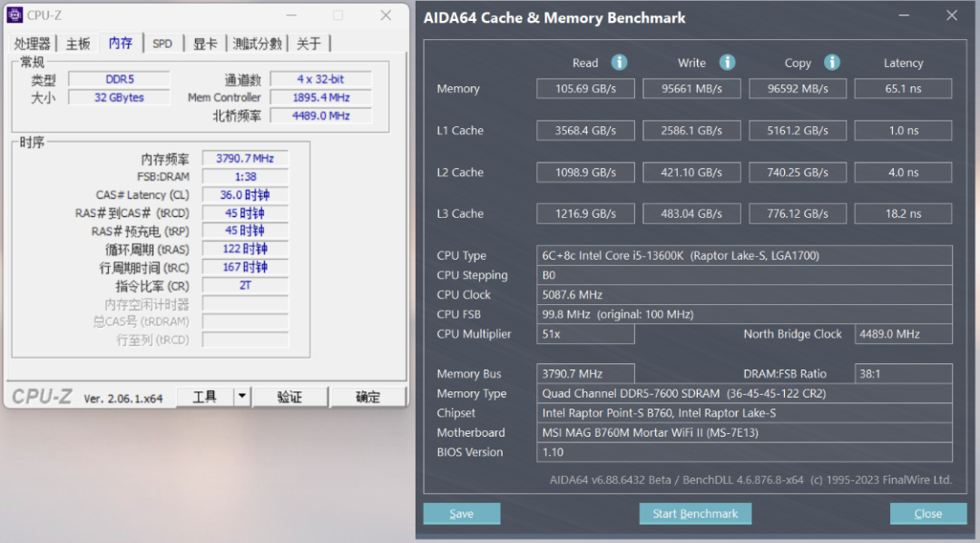Click the Chipset field Intel Raptor Point-S B760

tap(744, 413)
